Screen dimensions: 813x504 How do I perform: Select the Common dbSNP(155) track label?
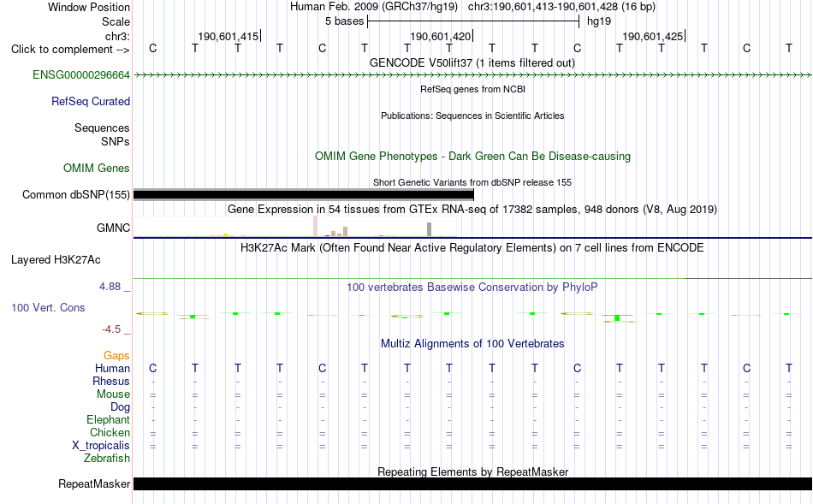pos(75,195)
